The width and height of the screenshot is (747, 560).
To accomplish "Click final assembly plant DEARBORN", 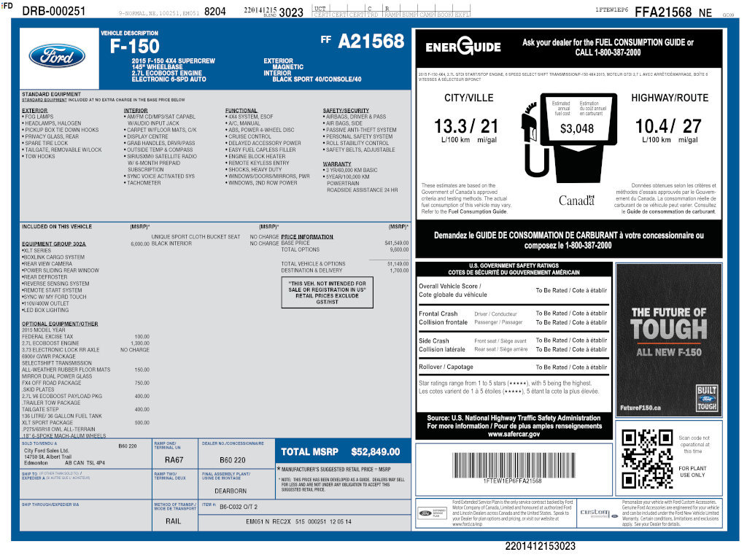I will 231,491.
